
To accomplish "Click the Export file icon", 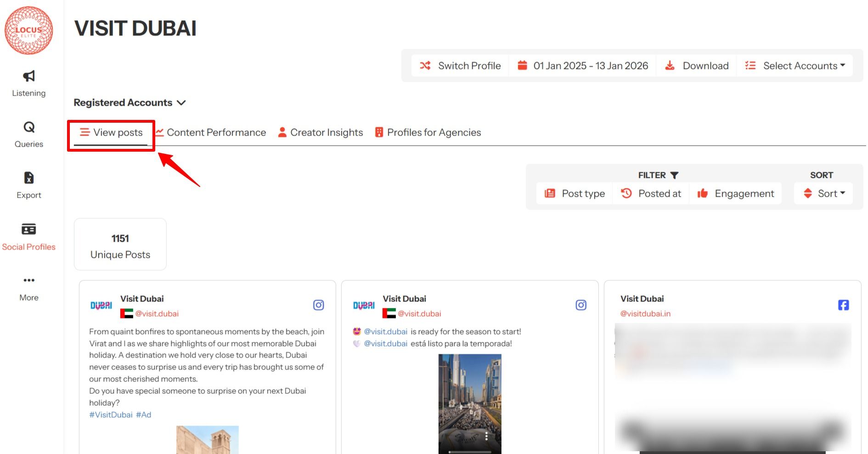I will 28,178.
